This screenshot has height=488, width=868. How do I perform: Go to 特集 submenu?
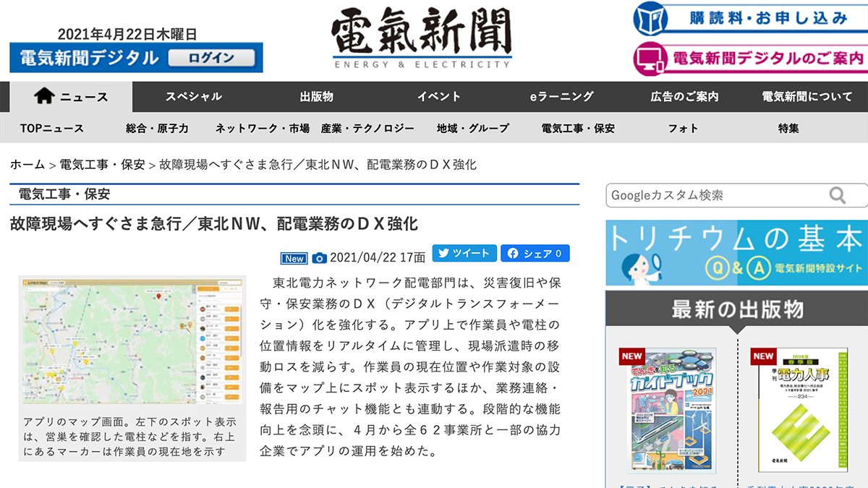tap(788, 128)
